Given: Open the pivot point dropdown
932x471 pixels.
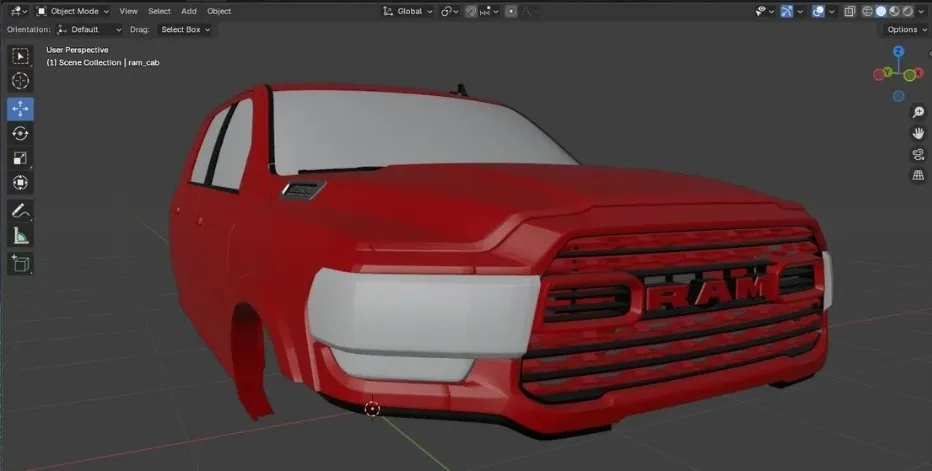Looking at the screenshot, I should click(x=450, y=11).
